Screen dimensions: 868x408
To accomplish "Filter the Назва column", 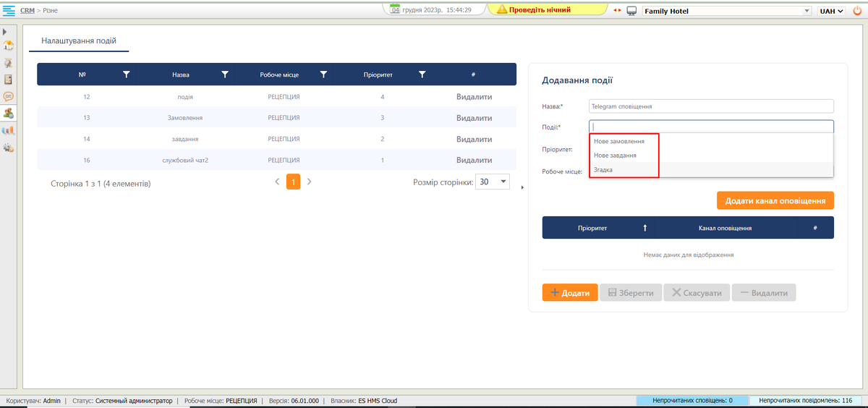I will 225,75.
